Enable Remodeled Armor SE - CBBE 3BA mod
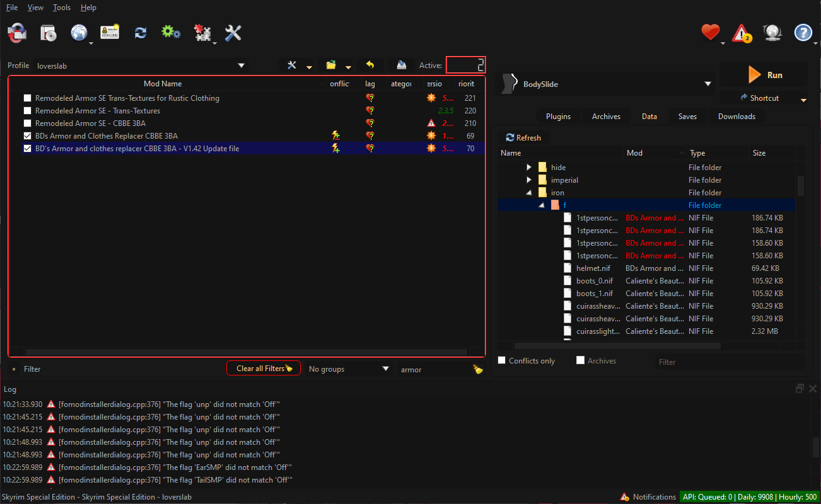 pos(27,123)
